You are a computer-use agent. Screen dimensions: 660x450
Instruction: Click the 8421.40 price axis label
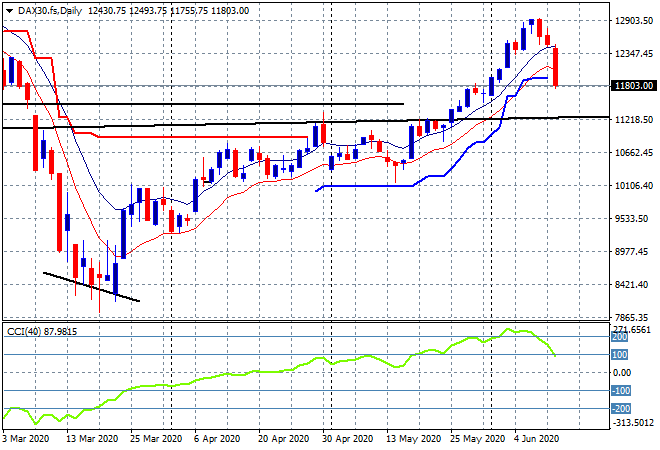click(631, 285)
